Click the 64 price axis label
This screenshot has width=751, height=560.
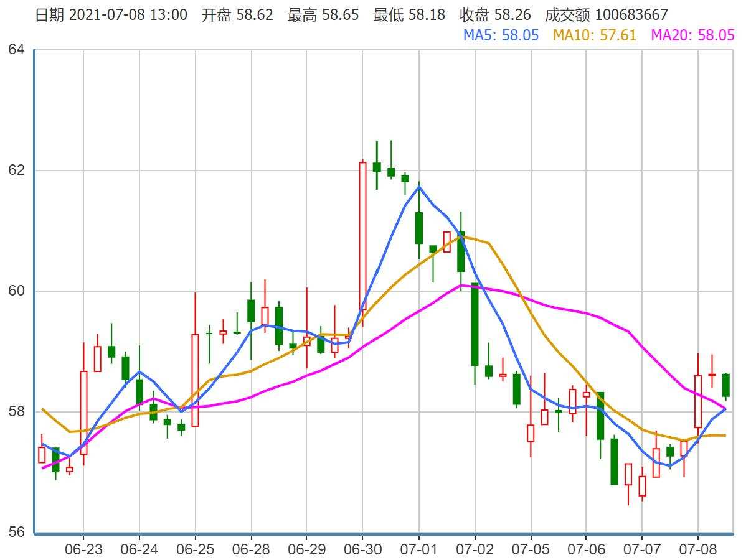coord(16,49)
